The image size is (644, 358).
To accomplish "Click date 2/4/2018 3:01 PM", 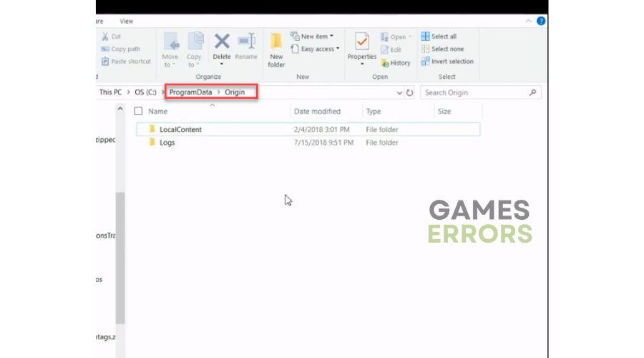I will coord(321,130).
